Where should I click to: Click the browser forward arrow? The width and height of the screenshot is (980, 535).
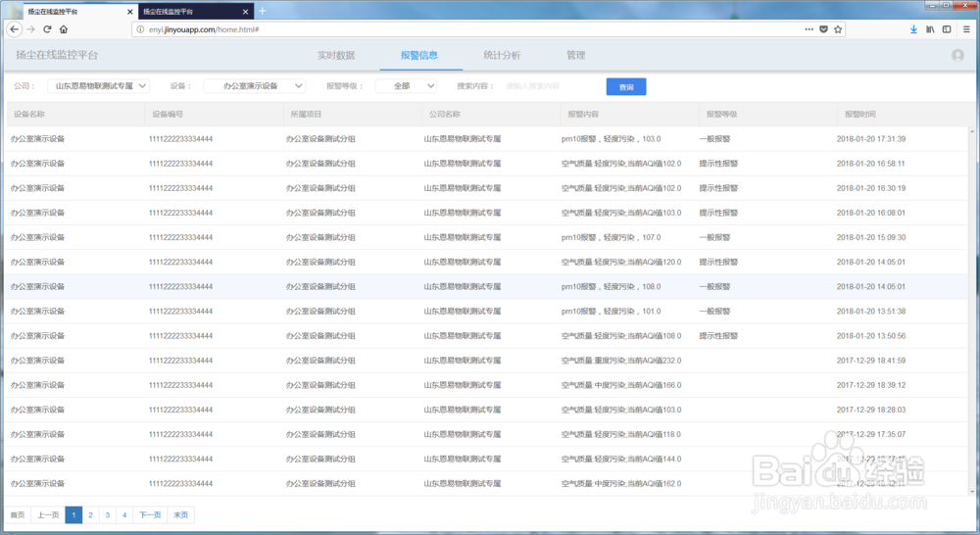[30, 29]
